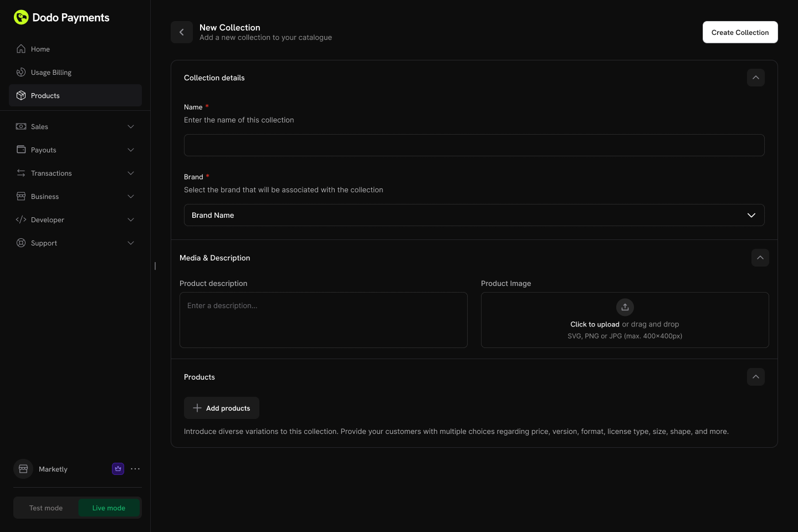Click the Payouts wallet icon
The image size is (798, 532).
[x=21, y=150]
